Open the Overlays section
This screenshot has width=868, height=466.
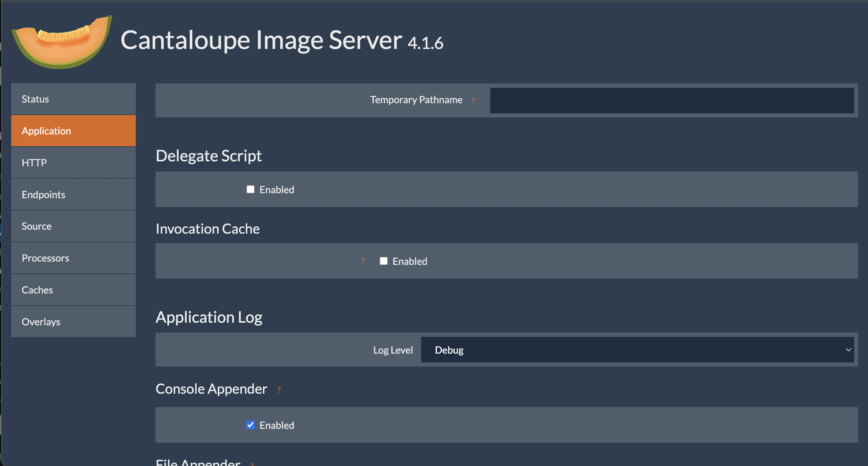tap(73, 321)
